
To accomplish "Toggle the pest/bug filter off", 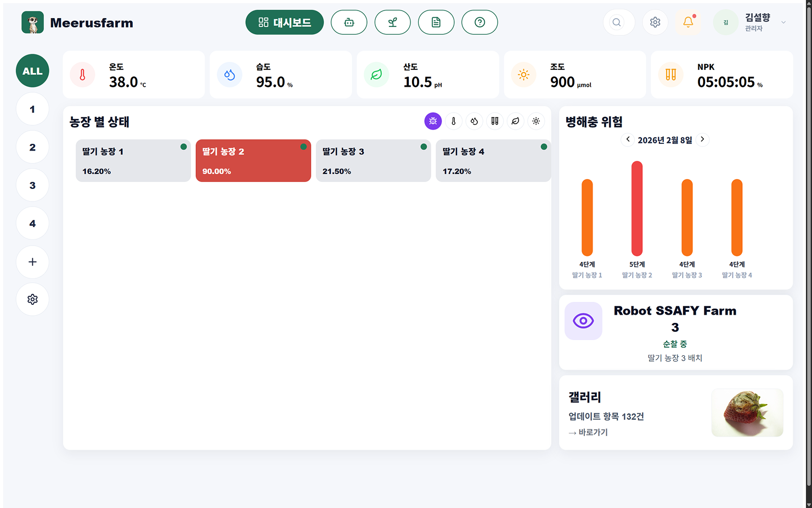I will (x=433, y=121).
